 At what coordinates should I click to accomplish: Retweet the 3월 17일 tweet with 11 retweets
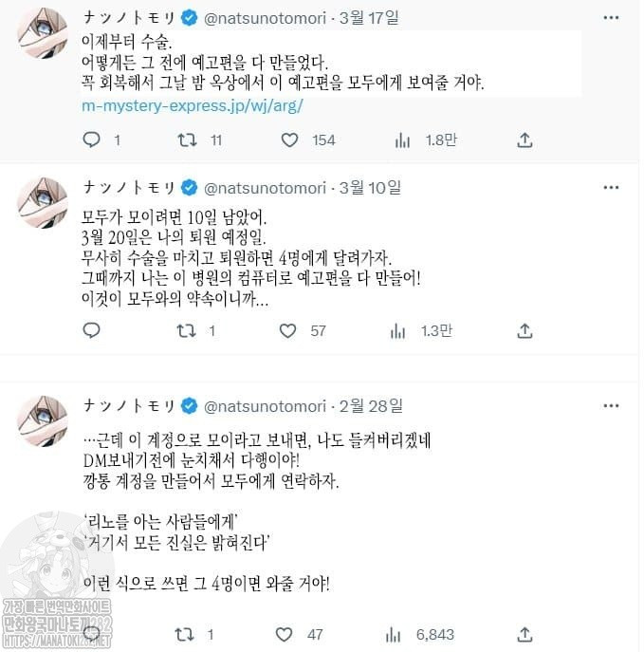188,140
